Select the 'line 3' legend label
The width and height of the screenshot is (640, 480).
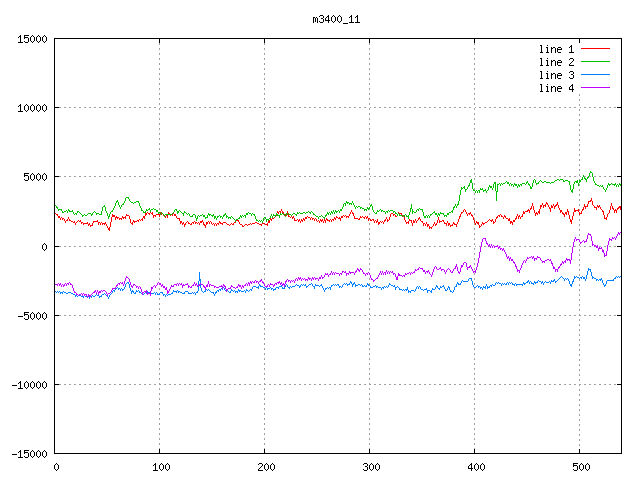coord(557,75)
